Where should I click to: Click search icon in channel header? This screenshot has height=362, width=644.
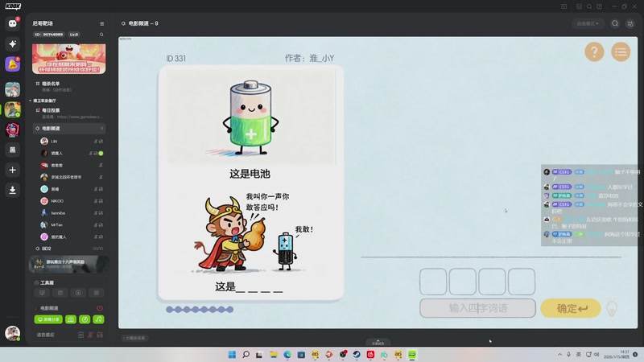615,24
